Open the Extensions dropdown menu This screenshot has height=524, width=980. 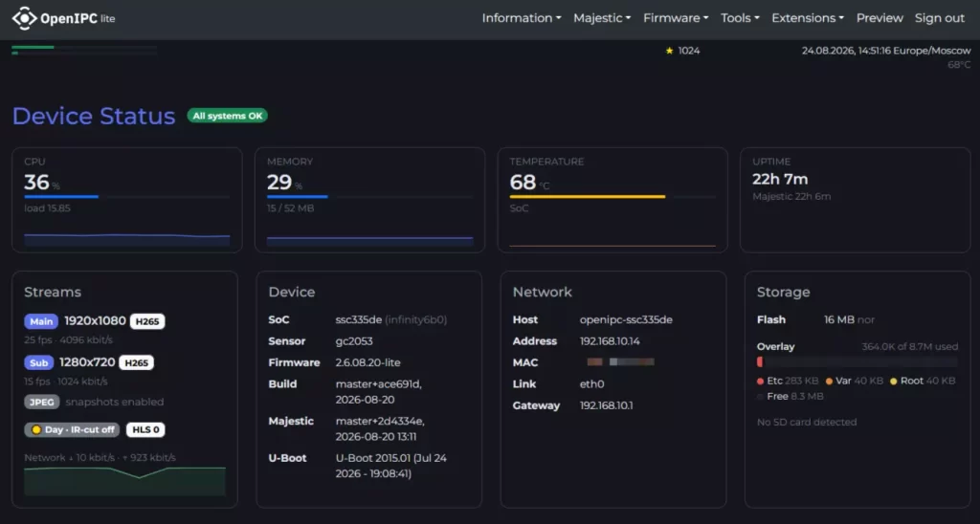tap(808, 18)
